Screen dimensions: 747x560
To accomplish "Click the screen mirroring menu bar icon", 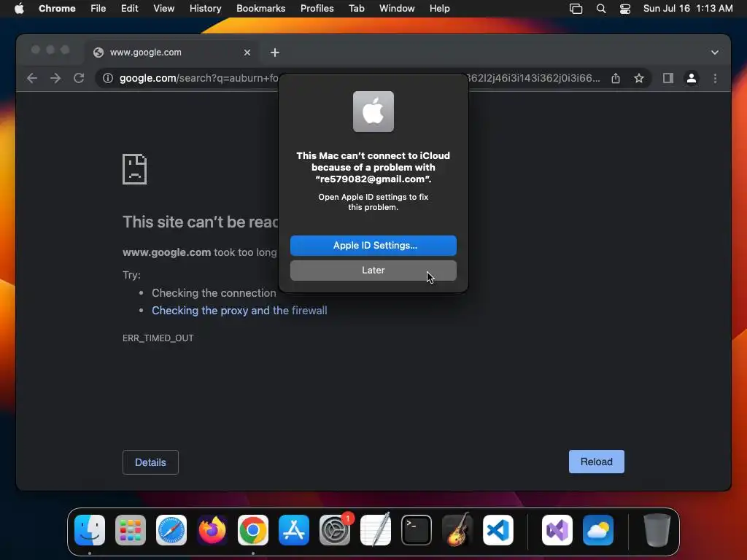I will (576, 9).
